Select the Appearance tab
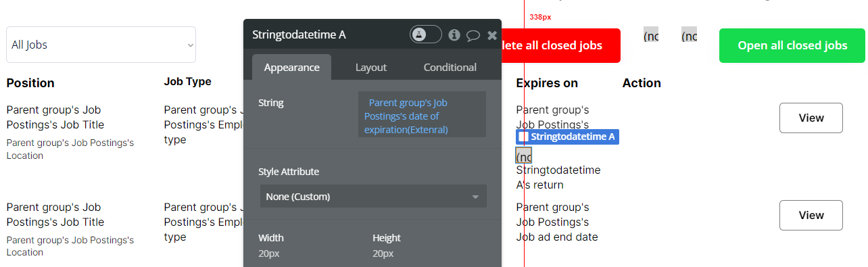868x267 pixels. (x=291, y=67)
